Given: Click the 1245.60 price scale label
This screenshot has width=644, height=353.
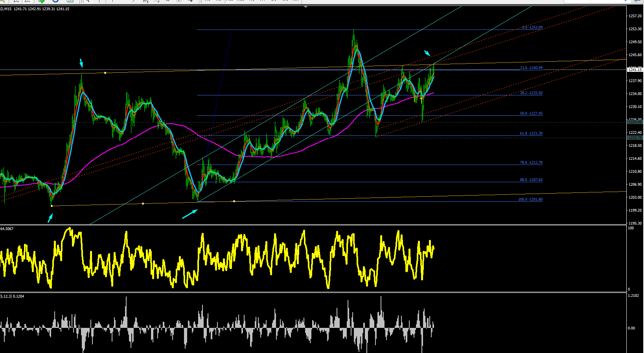Looking at the screenshot, I should coord(635,55).
